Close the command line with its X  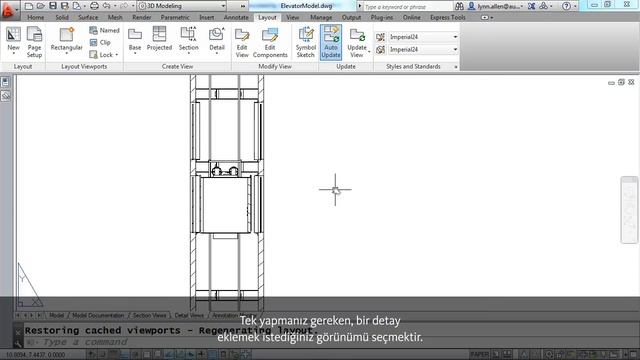[x=18, y=332]
